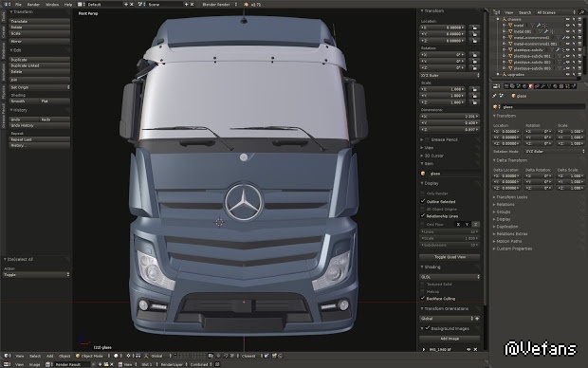Viewport: 588px width, 368px height.
Task: Hide the metal object via eye icon
Action: coord(567,25)
